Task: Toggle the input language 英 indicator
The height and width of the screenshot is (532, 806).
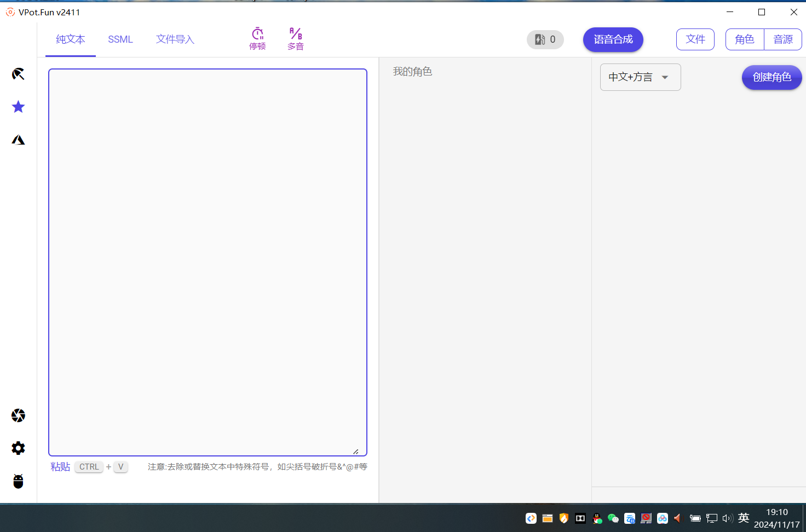Action: point(743,518)
